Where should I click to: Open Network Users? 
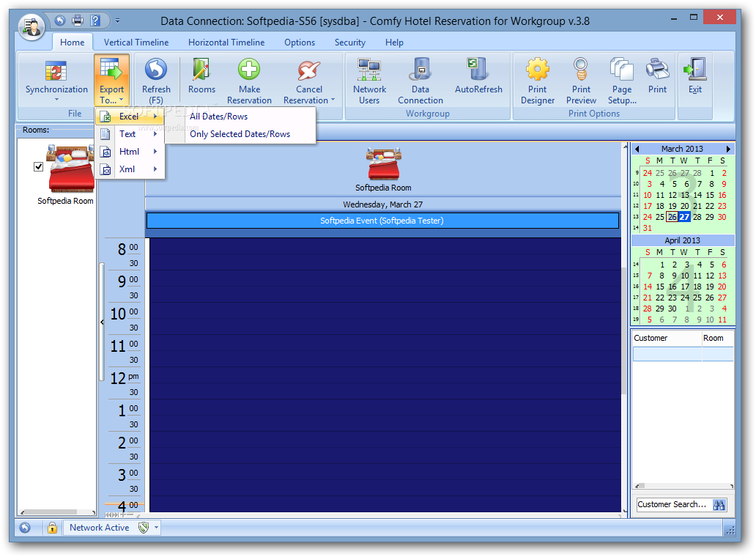pos(369,81)
